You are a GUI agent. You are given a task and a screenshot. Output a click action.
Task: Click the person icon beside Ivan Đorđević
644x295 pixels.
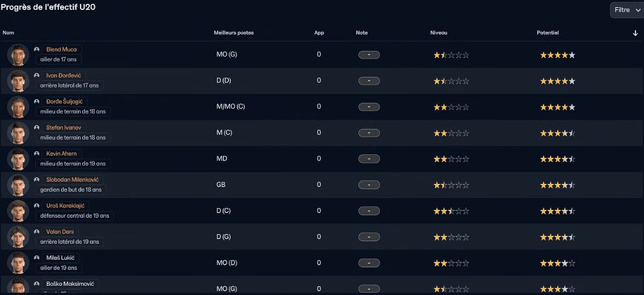click(37, 76)
